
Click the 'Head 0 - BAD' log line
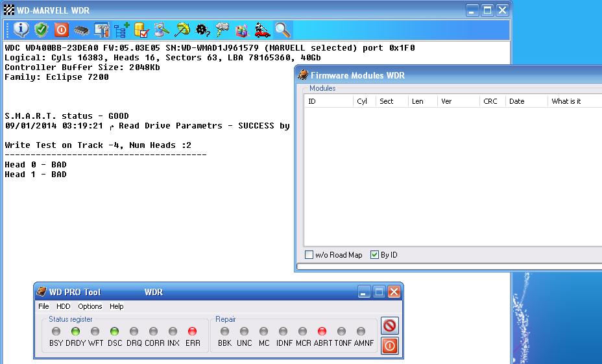point(36,165)
